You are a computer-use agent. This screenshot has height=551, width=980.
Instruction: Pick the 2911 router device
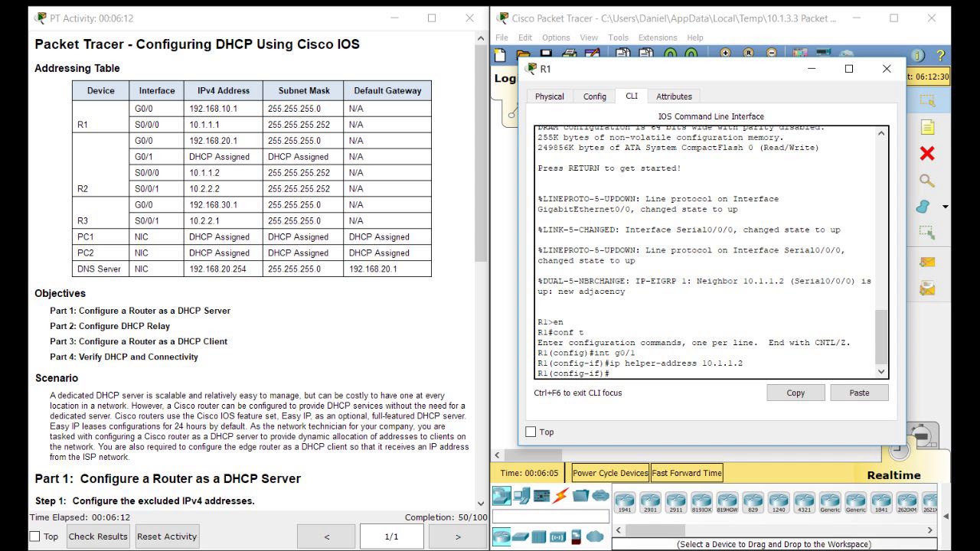(676, 502)
